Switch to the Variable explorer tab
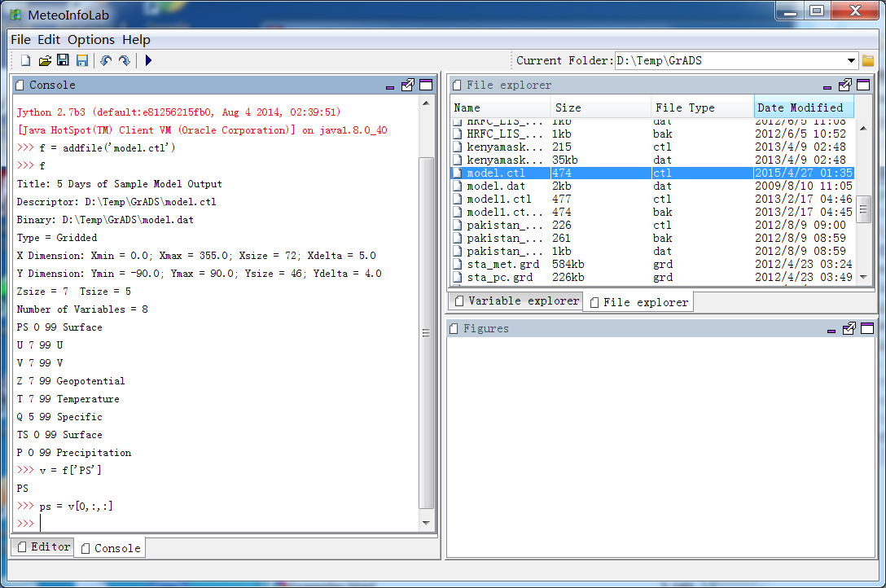The width and height of the screenshot is (886, 588). 517,301
